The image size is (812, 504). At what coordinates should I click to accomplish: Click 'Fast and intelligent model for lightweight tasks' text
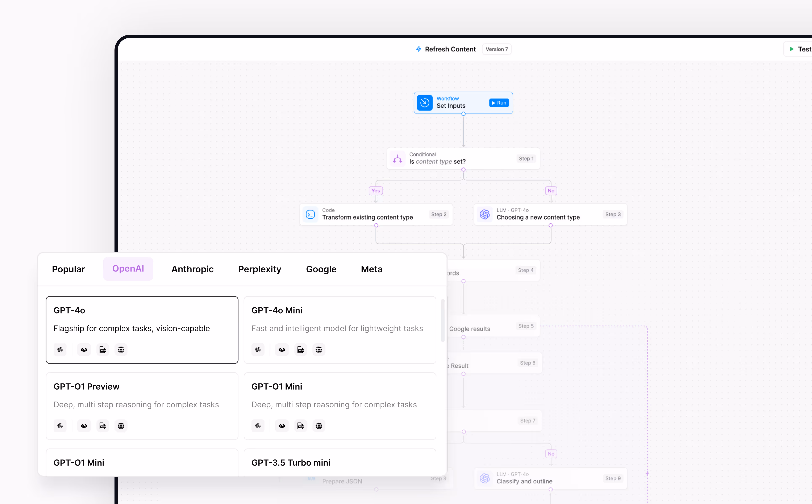tap(337, 328)
